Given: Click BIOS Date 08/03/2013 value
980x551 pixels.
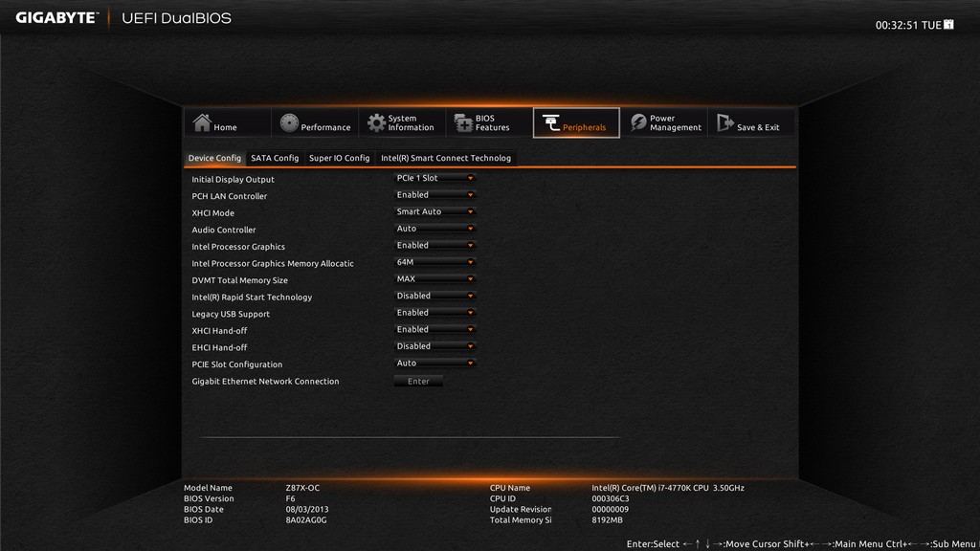Looking at the screenshot, I should [x=307, y=509].
